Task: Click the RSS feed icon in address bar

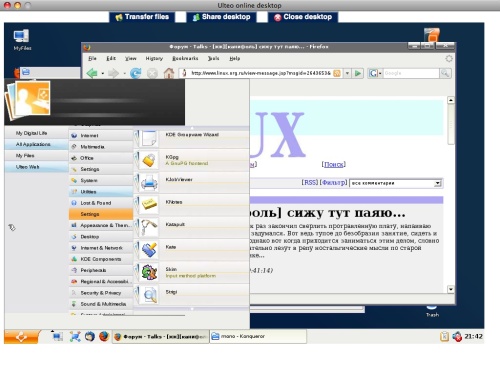Action: [x=337, y=73]
